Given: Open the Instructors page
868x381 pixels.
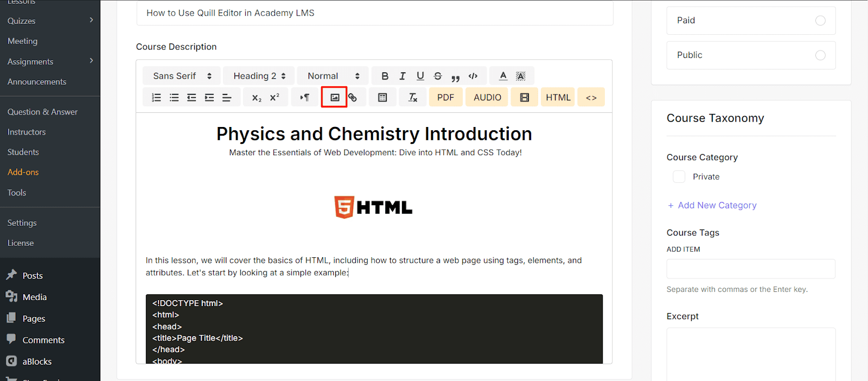Looking at the screenshot, I should click(27, 132).
